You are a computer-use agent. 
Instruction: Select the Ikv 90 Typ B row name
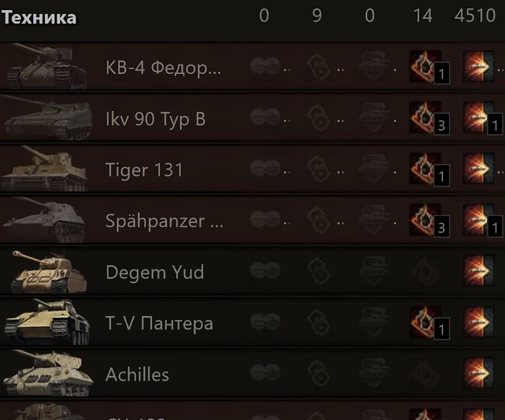(155, 119)
